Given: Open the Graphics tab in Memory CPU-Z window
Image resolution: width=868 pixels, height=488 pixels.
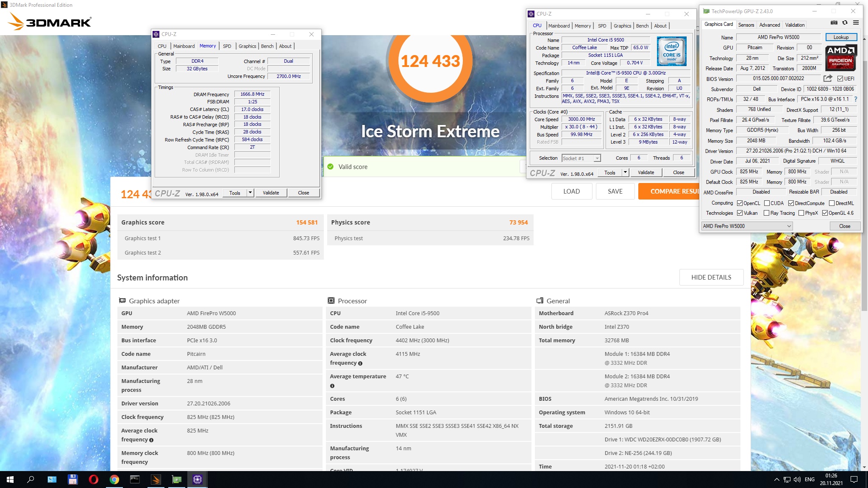Looking at the screenshot, I should point(247,46).
